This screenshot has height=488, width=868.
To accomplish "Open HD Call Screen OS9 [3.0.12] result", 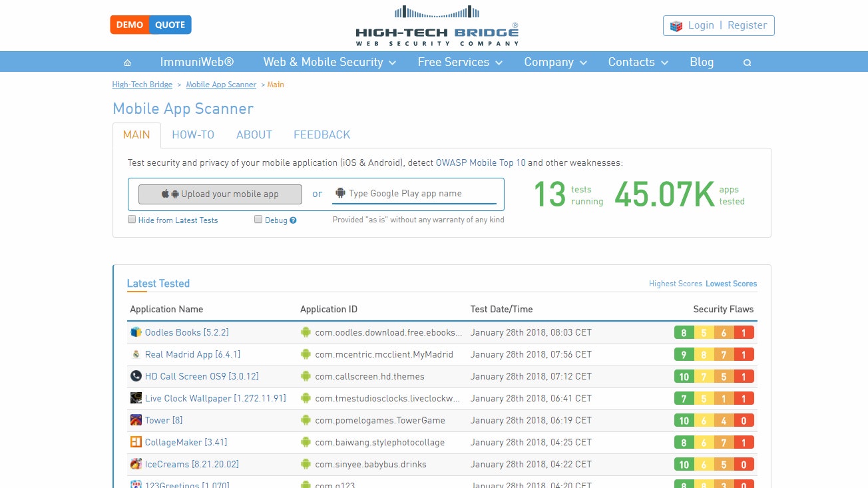I will coord(202,376).
